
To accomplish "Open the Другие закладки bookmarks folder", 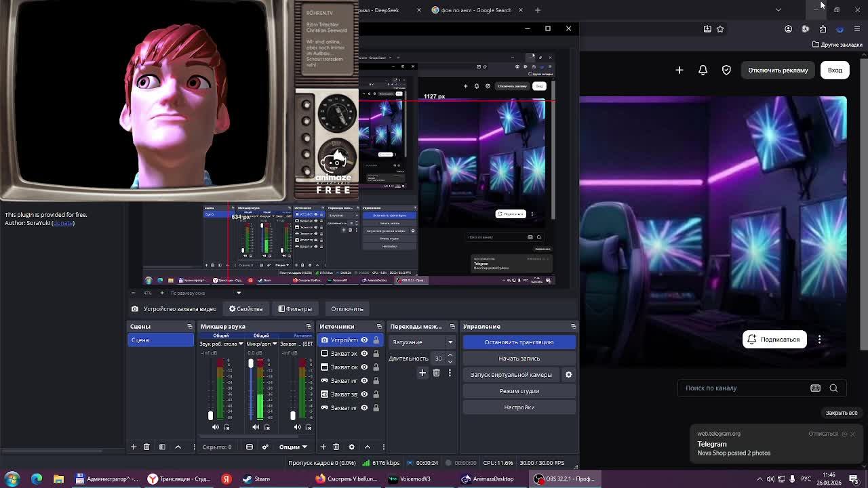I will coord(837,45).
